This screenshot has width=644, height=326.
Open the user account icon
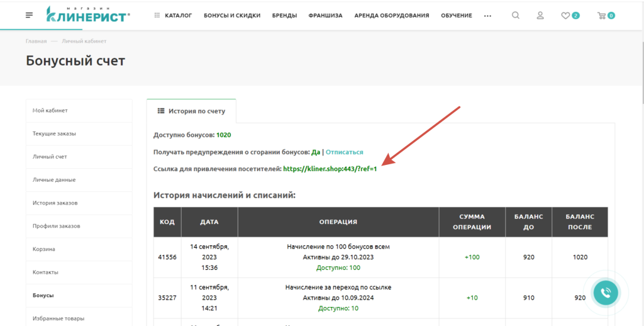(x=540, y=16)
